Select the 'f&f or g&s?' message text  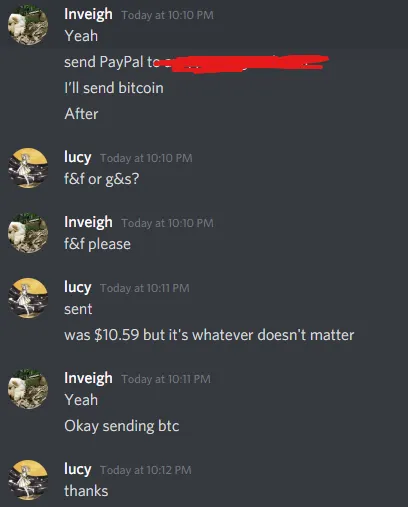coord(102,179)
